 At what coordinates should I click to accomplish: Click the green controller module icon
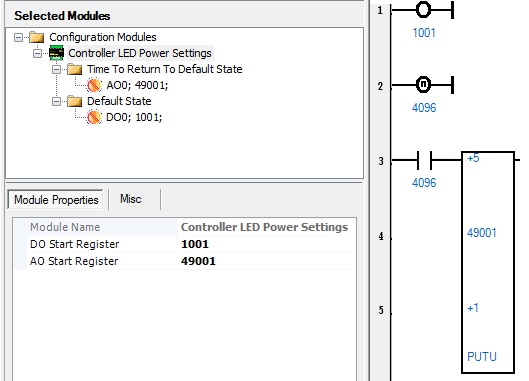click(x=56, y=53)
